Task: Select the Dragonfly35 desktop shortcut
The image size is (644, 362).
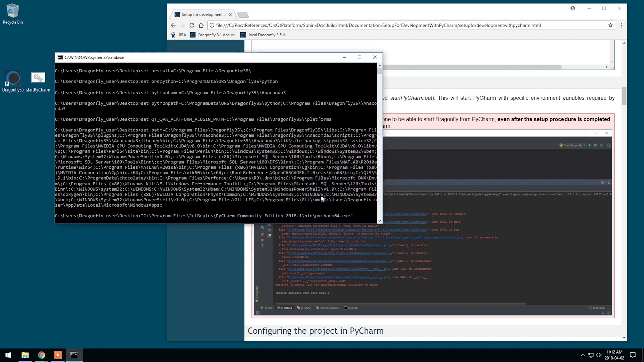Action: (x=13, y=82)
